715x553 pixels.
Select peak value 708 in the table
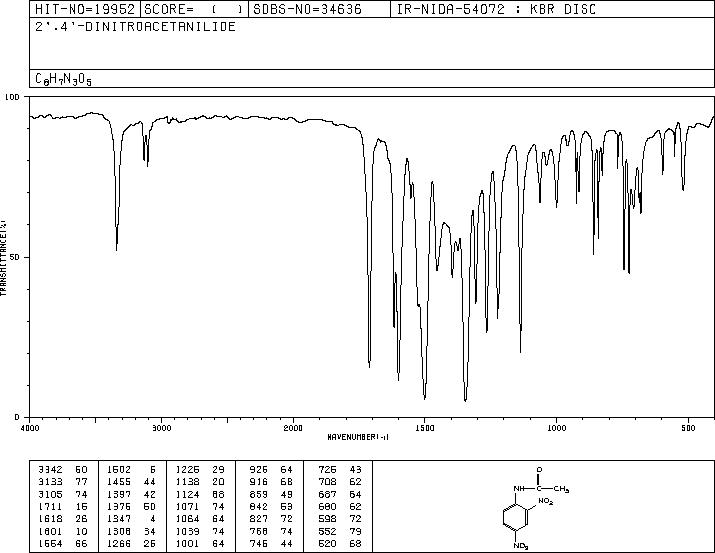[327, 482]
